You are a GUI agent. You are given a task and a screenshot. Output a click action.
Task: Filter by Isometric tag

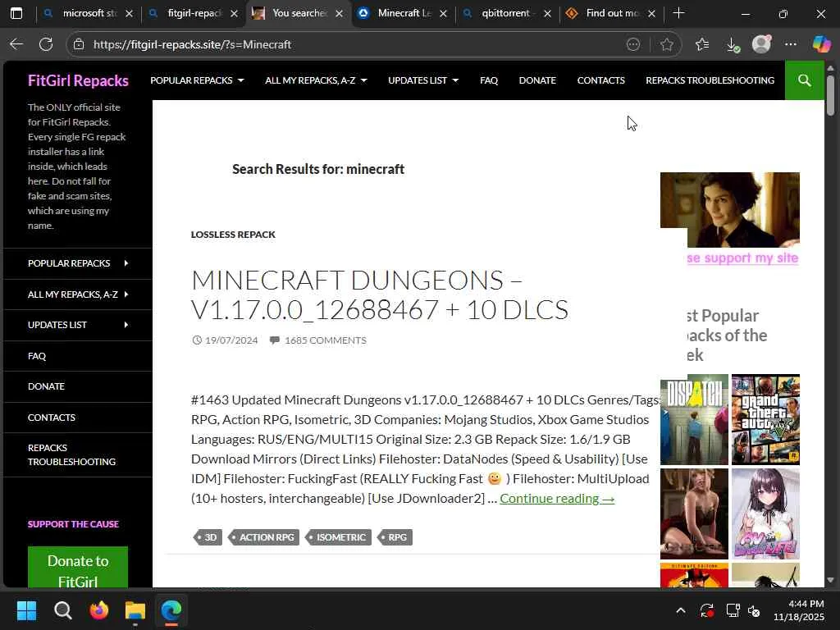[340, 537]
